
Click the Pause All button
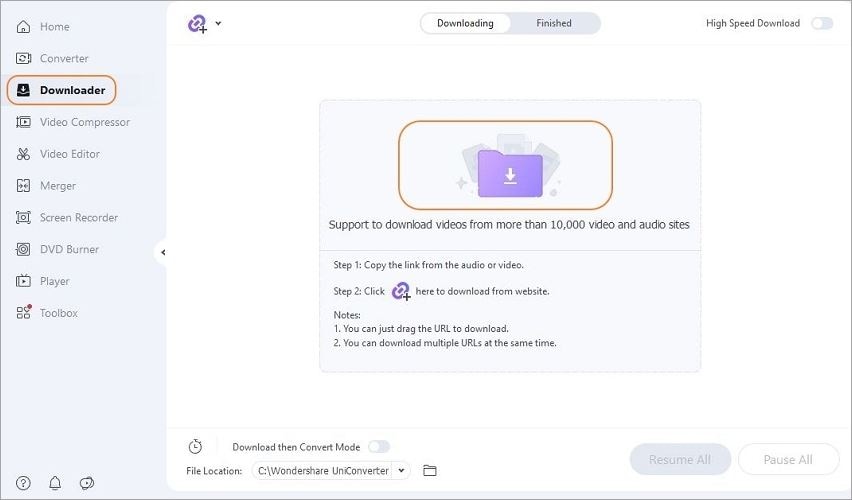[x=788, y=460]
